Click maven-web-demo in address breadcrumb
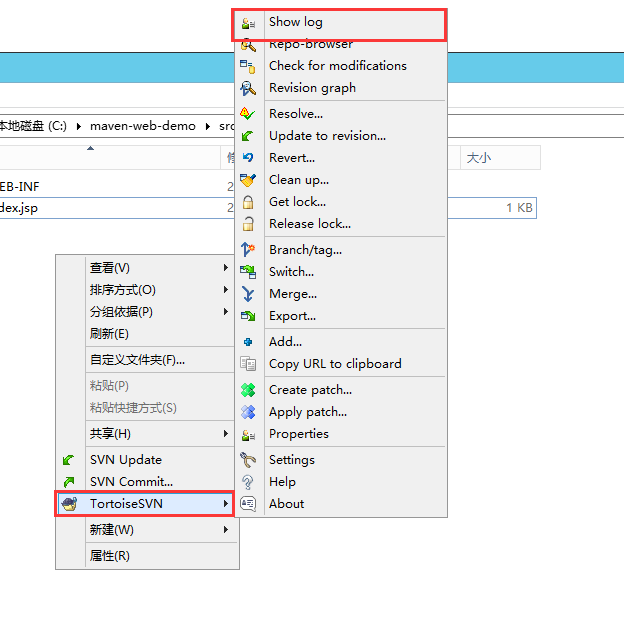624x629 pixels. pos(143,126)
